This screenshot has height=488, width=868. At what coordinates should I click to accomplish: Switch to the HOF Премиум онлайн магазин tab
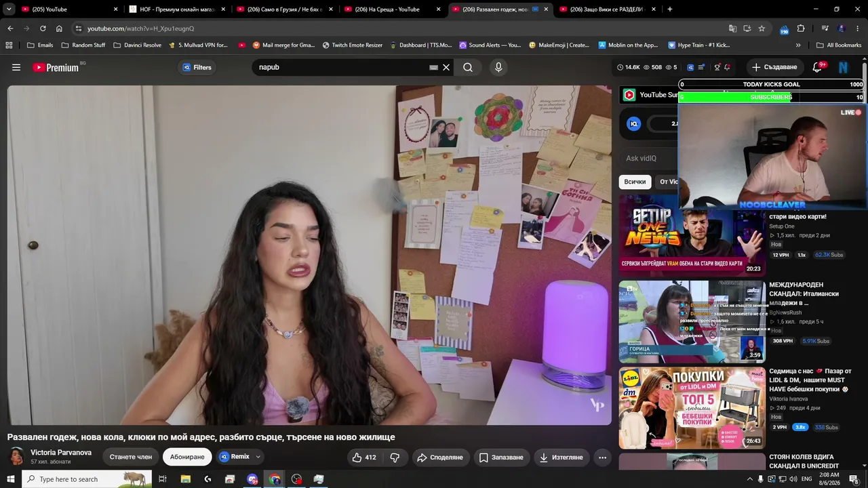(178, 9)
